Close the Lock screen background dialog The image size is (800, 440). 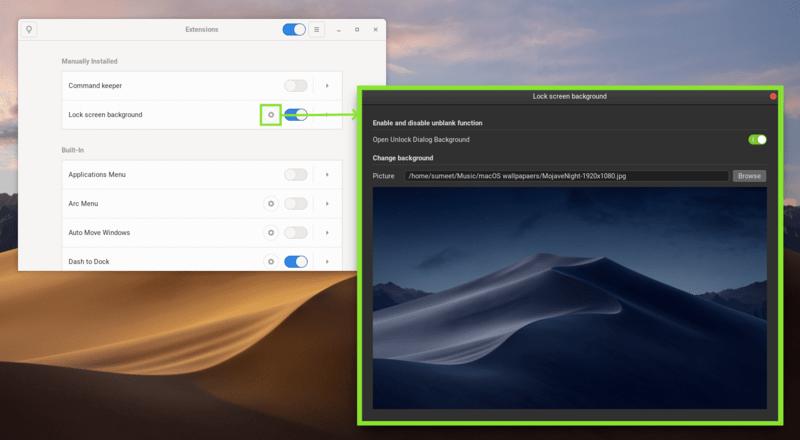coord(773,97)
